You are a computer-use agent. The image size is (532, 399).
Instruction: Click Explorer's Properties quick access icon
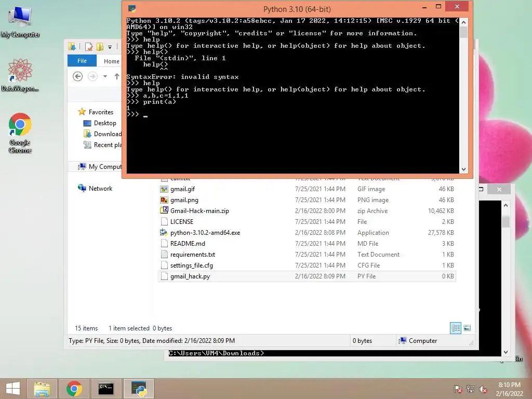click(x=89, y=47)
